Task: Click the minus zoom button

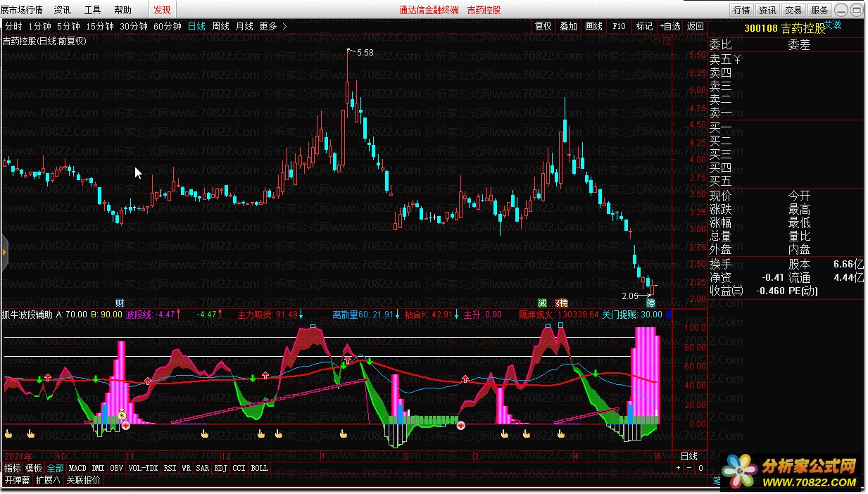Action: tap(689, 468)
